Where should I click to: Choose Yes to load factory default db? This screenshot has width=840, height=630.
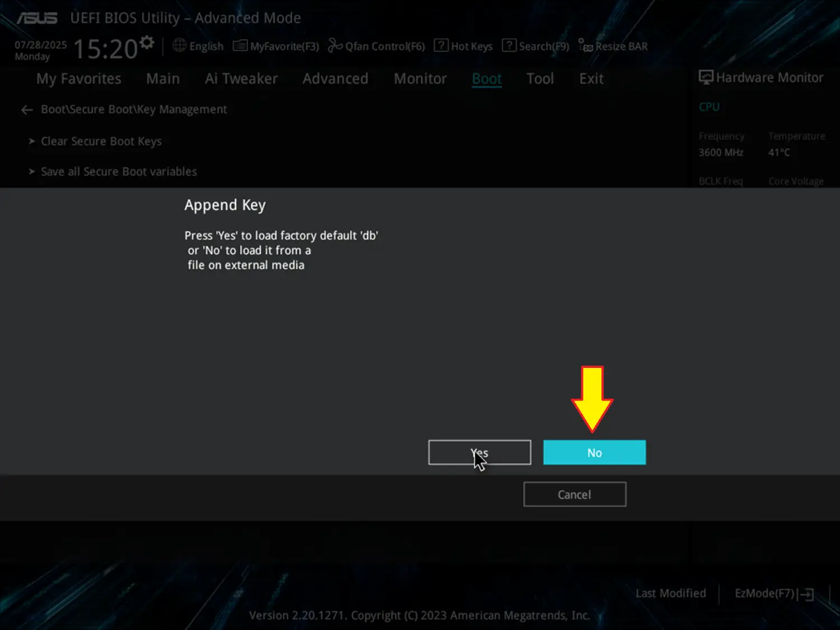tap(480, 452)
